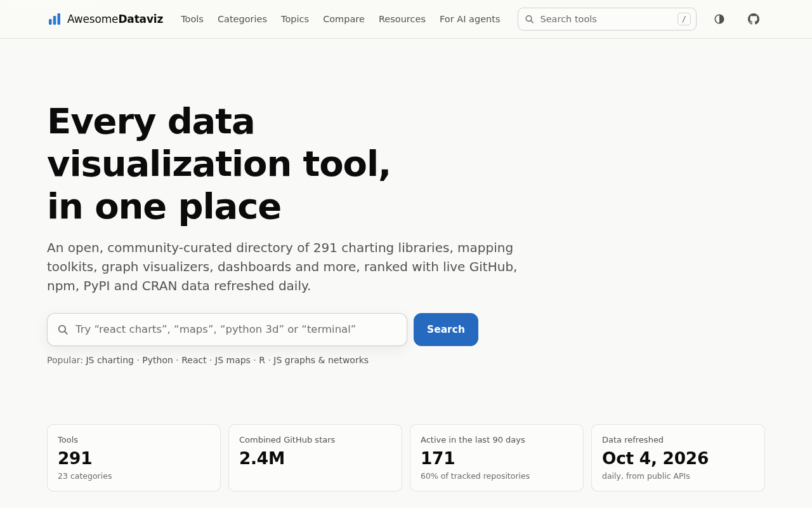Click the daily, from public APIs caption
The height and width of the screenshot is (508, 812).
click(x=646, y=476)
